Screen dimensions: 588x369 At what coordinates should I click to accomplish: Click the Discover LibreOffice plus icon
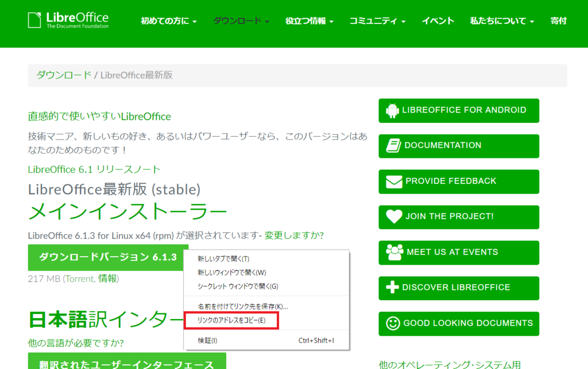(x=392, y=288)
